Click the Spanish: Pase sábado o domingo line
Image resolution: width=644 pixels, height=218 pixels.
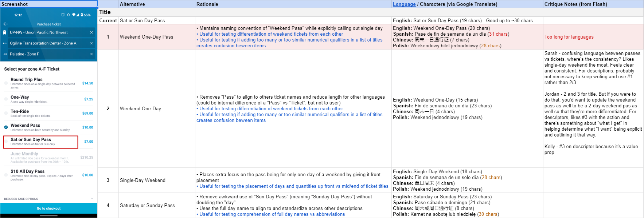[x=441, y=202]
